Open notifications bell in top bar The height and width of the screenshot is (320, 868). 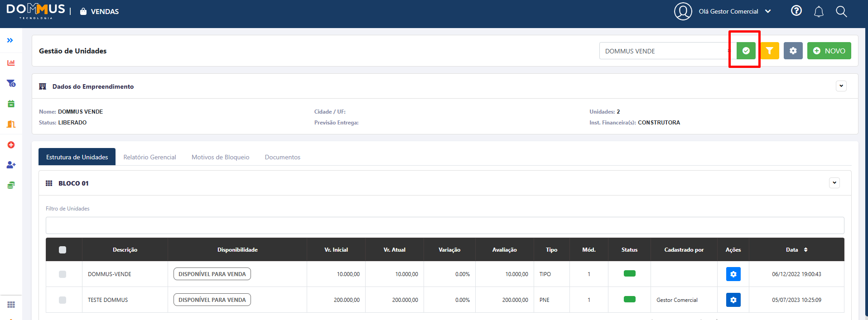[x=819, y=12]
